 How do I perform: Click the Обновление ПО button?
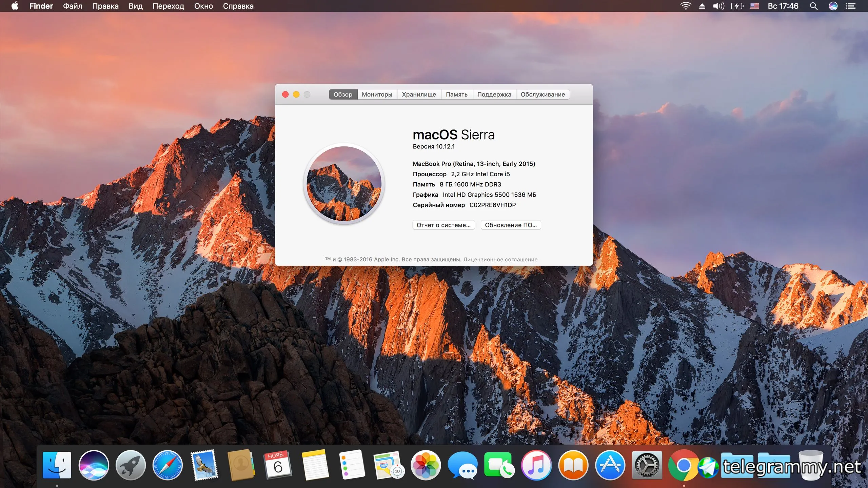pos(511,225)
